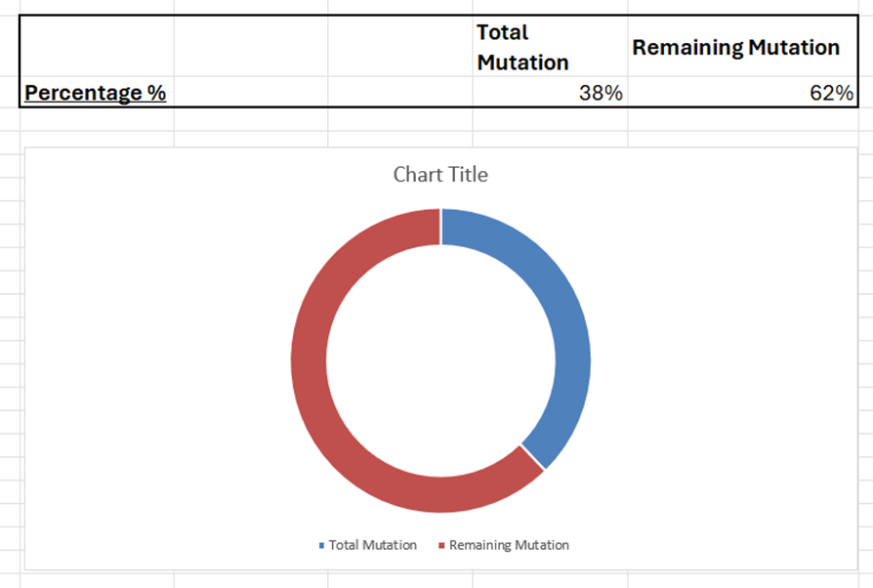The image size is (873, 588).
Task: Click the white gap between donut segments at top
Action: pos(440,226)
